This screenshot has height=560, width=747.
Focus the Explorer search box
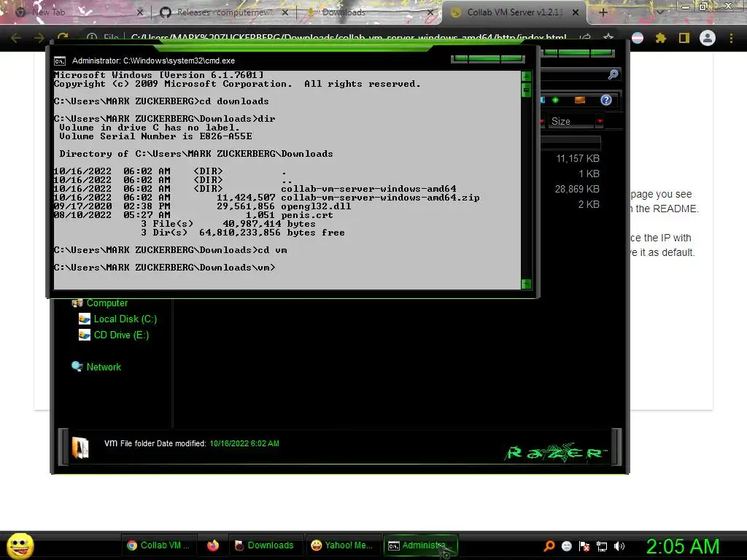click(x=574, y=74)
